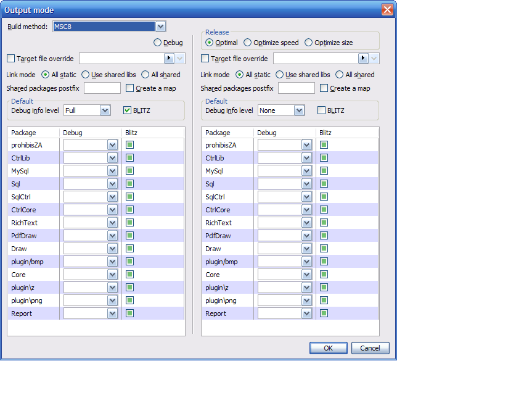Select the Optimize speed radio button
532x403 pixels.
click(248, 43)
